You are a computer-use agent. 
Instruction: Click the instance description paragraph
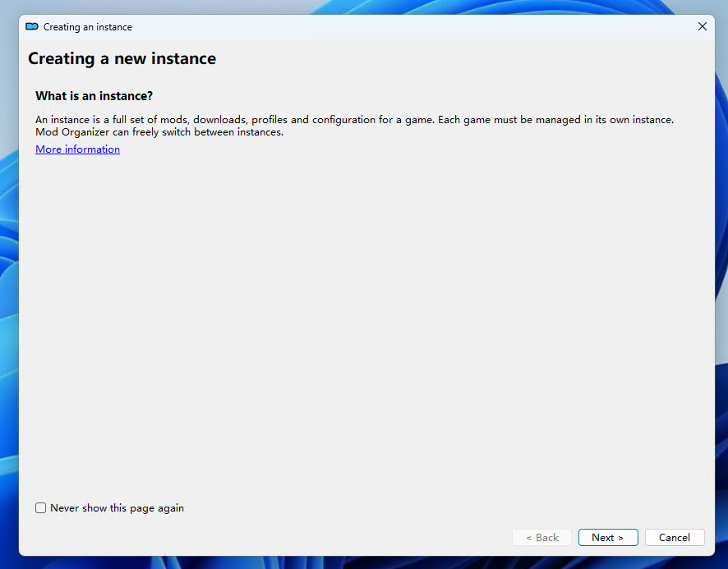354,126
